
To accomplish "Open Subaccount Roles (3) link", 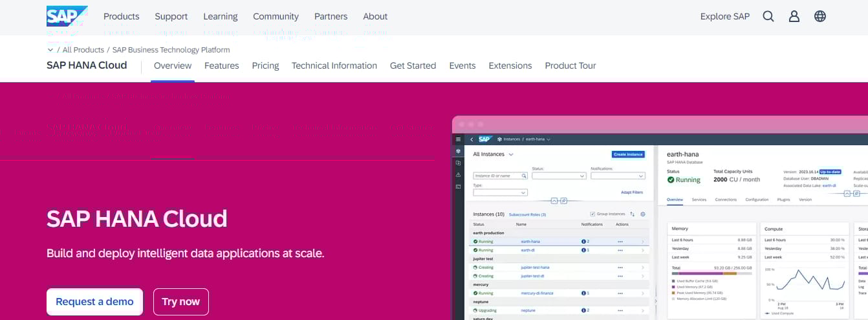I will [x=528, y=214].
